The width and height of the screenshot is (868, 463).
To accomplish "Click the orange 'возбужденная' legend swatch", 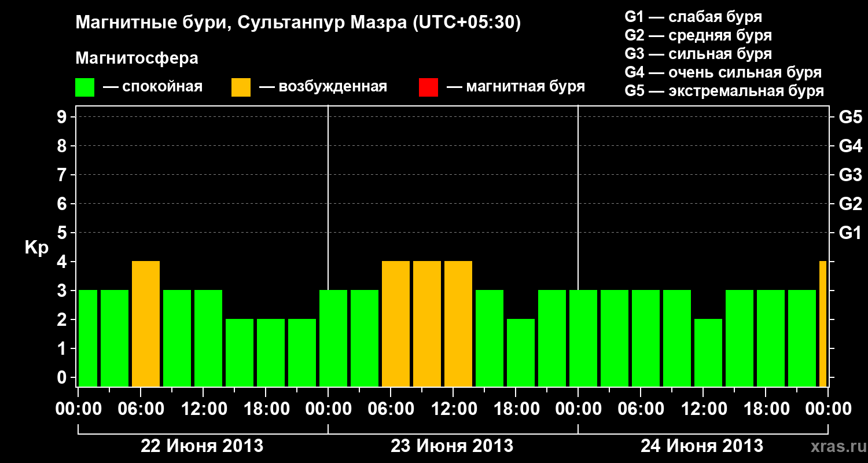I will coord(241,87).
